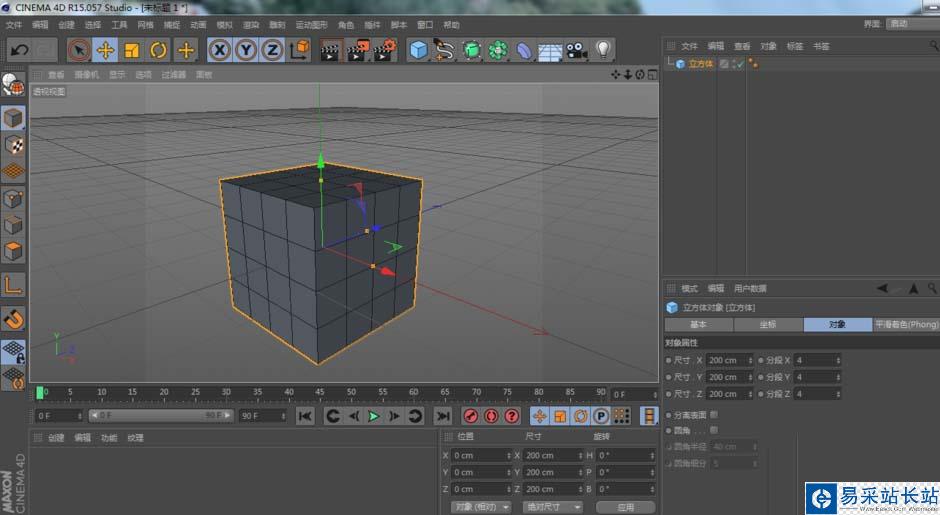Enable the 圆角 (fillet) checkbox
940x515 pixels.
coord(713,430)
